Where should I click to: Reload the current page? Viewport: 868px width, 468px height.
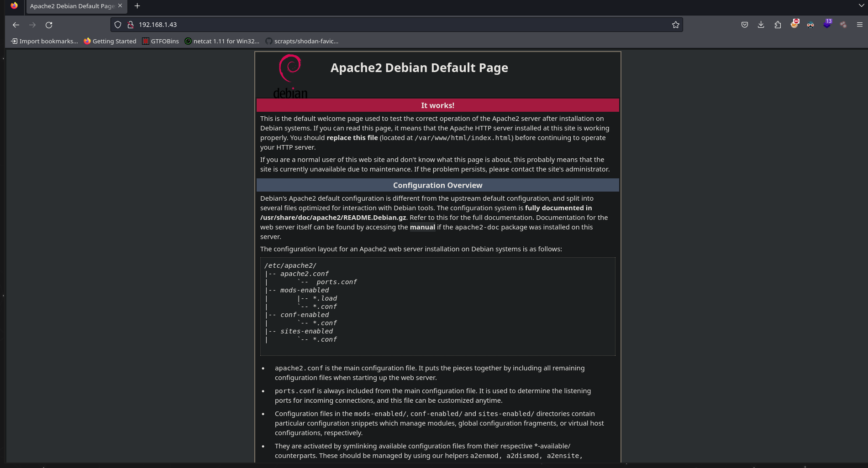click(x=49, y=25)
